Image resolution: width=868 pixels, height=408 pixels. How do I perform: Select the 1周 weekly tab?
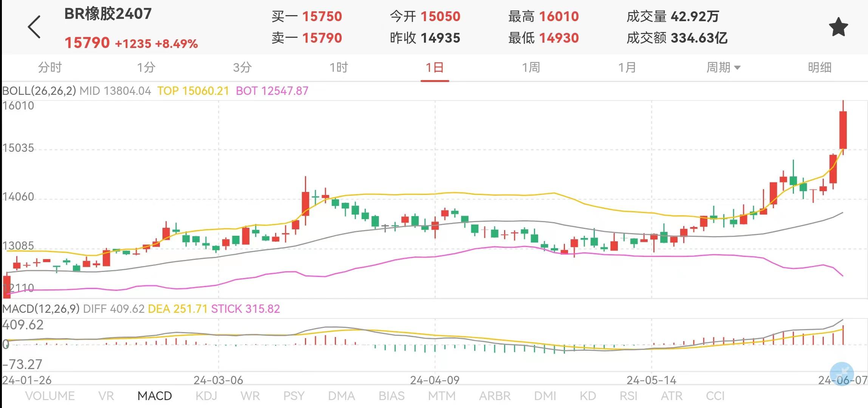[x=531, y=68]
